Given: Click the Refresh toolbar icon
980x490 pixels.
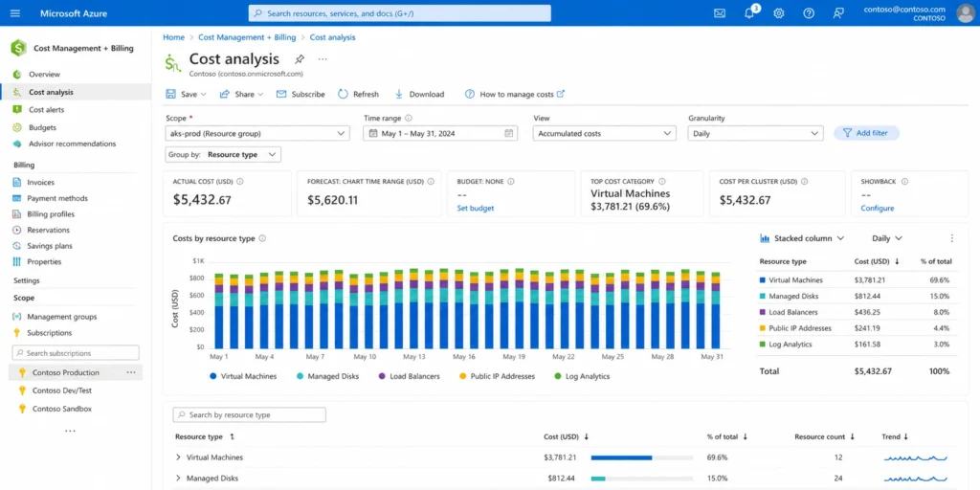Looking at the screenshot, I should point(343,94).
